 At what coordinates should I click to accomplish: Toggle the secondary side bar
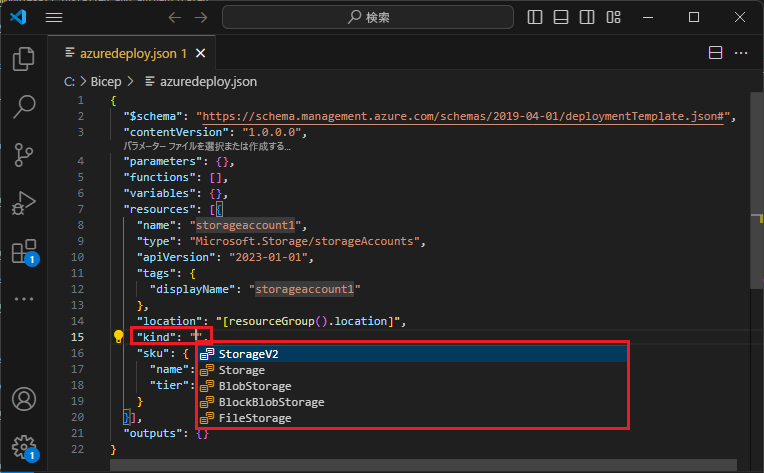[x=587, y=18]
